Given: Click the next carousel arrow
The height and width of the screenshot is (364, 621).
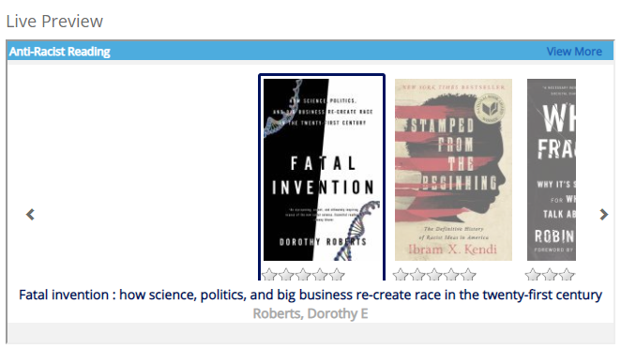Looking at the screenshot, I should point(603,214).
